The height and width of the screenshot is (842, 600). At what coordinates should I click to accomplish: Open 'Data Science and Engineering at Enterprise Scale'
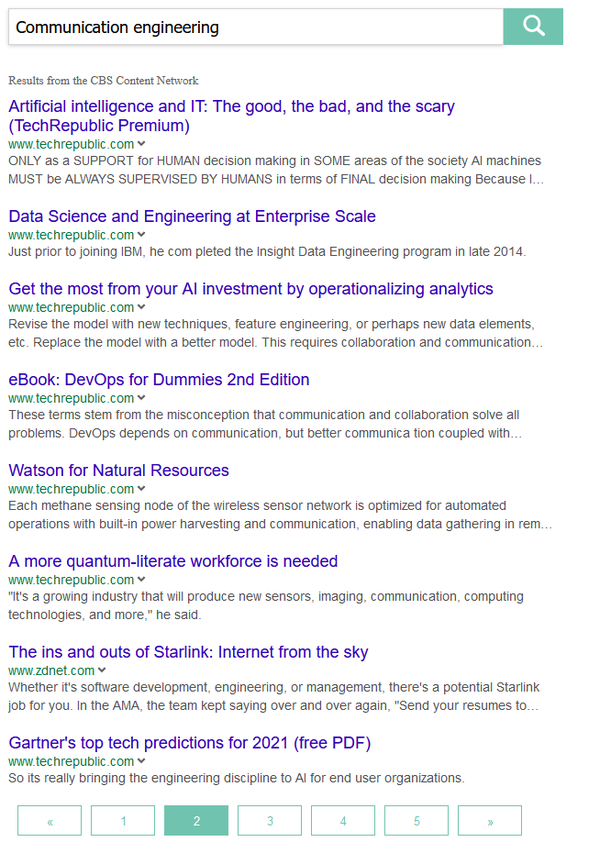pos(192,216)
